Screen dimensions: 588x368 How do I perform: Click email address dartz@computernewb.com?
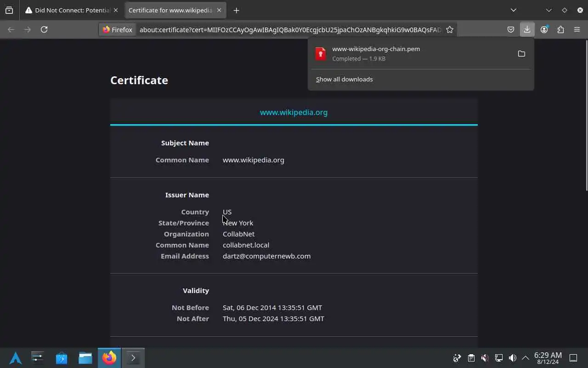point(266,256)
